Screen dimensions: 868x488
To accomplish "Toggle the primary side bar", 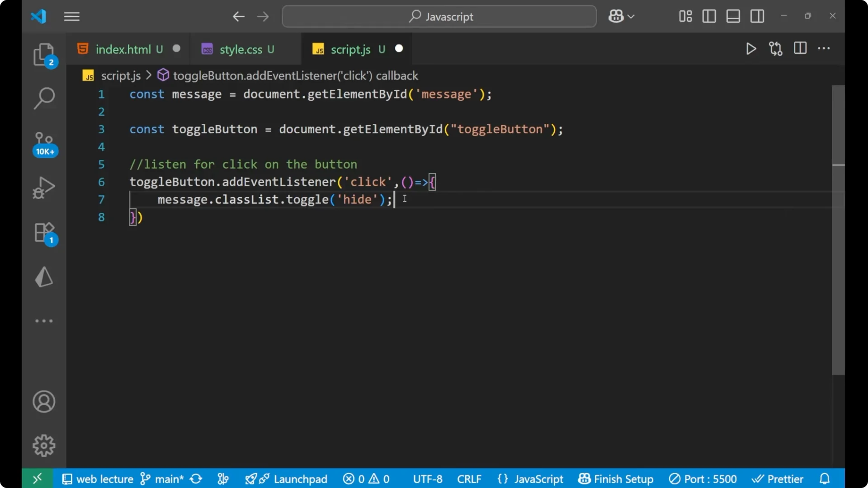I will [x=709, y=16].
